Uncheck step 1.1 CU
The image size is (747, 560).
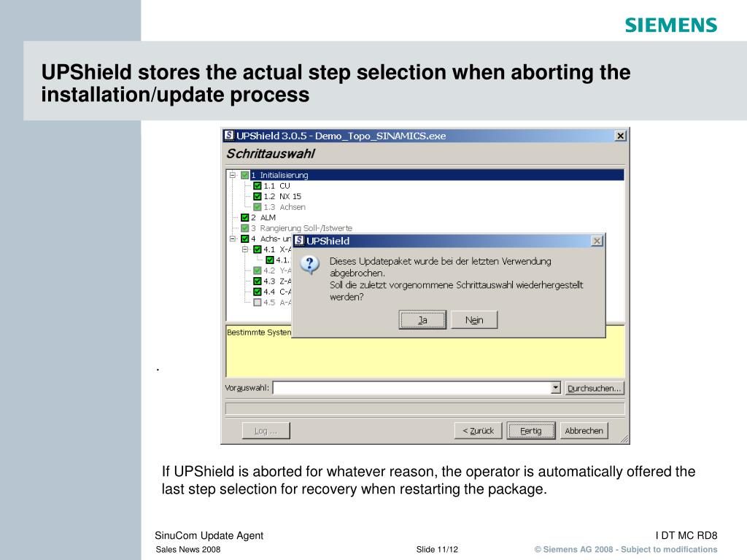pyautogui.click(x=258, y=186)
